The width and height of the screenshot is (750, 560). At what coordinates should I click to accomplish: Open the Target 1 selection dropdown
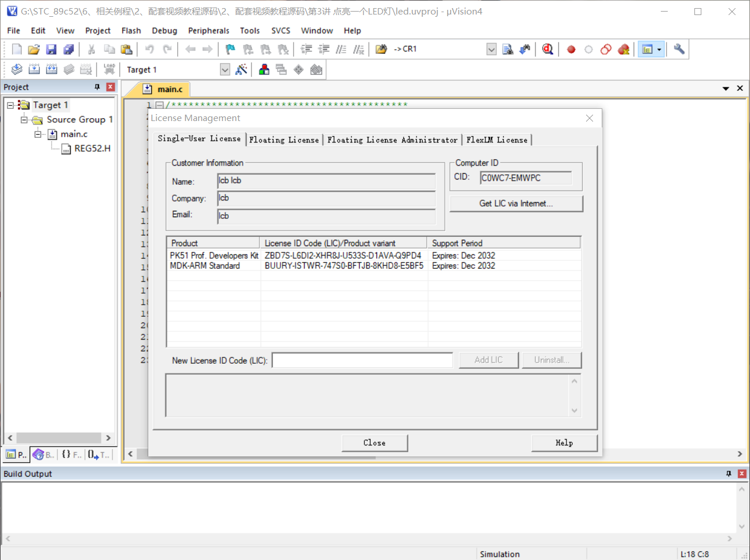pos(225,69)
